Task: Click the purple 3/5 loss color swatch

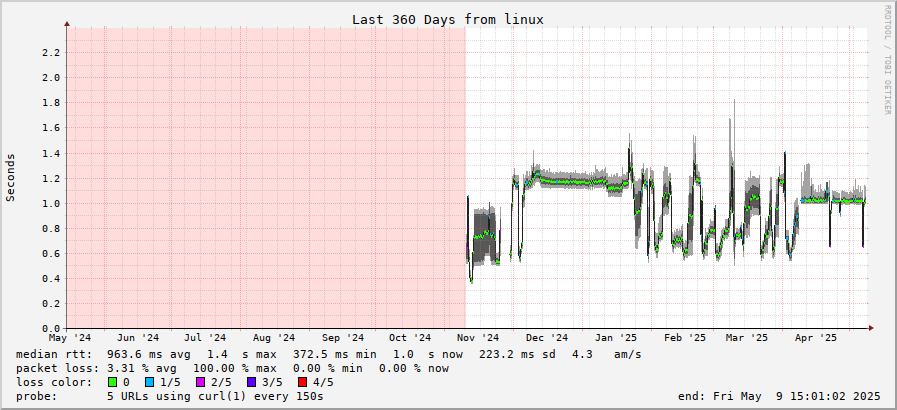Action: [x=252, y=382]
